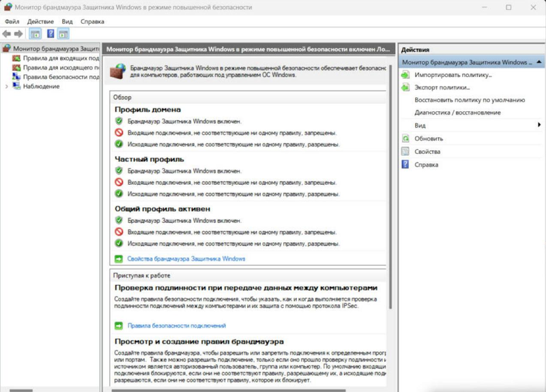Click the Справка help icon in actions
The height and width of the screenshot is (392, 546).
[405, 164]
